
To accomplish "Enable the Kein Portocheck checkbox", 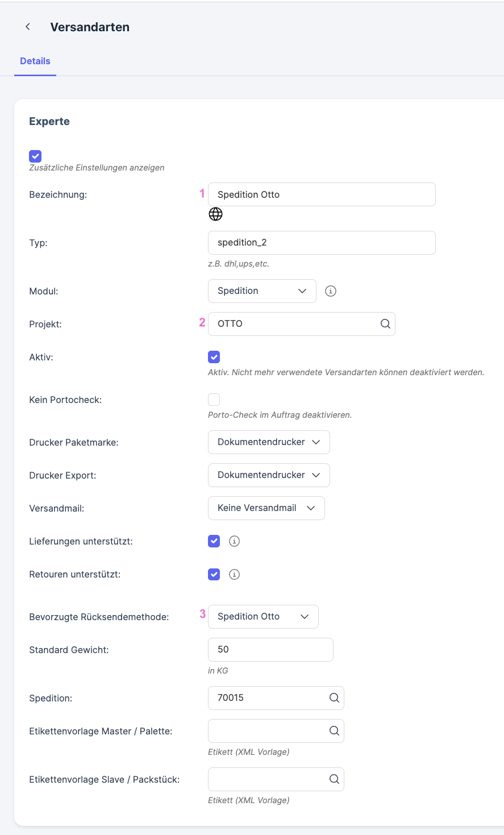I will point(214,400).
